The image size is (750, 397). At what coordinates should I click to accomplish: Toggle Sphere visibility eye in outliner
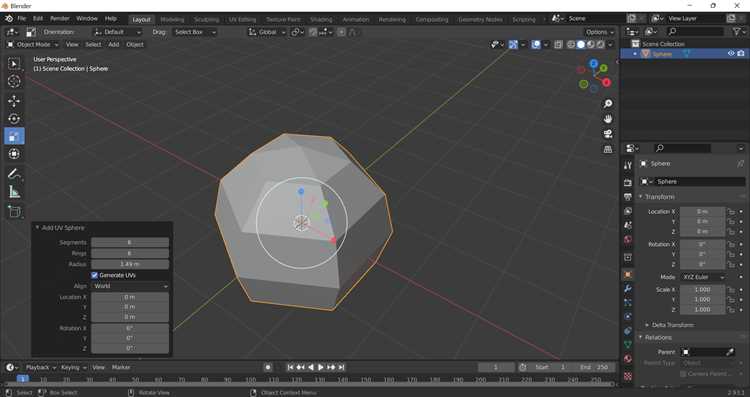(x=731, y=54)
